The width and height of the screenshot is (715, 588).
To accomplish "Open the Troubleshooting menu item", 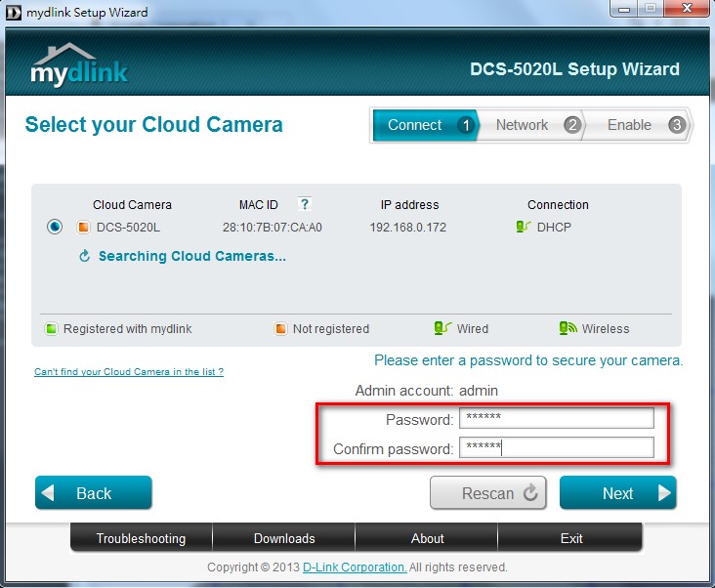I will pyautogui.click(x=142, y=538).
